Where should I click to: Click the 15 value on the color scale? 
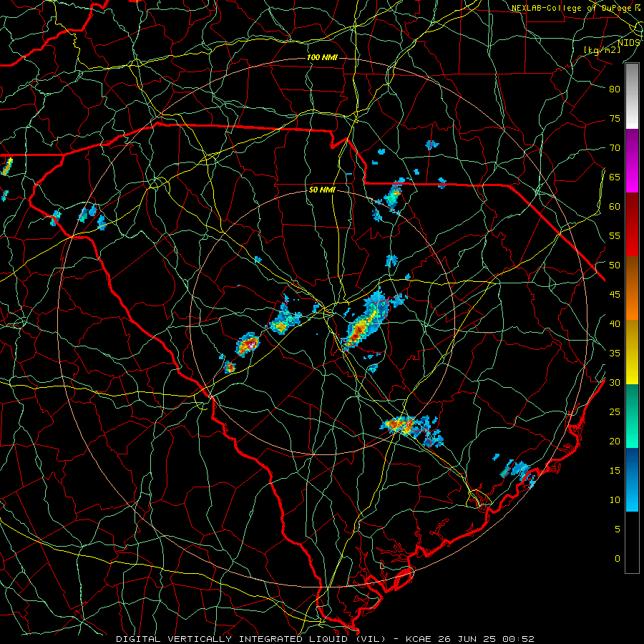pyautogui.click(x=615, y=471)
